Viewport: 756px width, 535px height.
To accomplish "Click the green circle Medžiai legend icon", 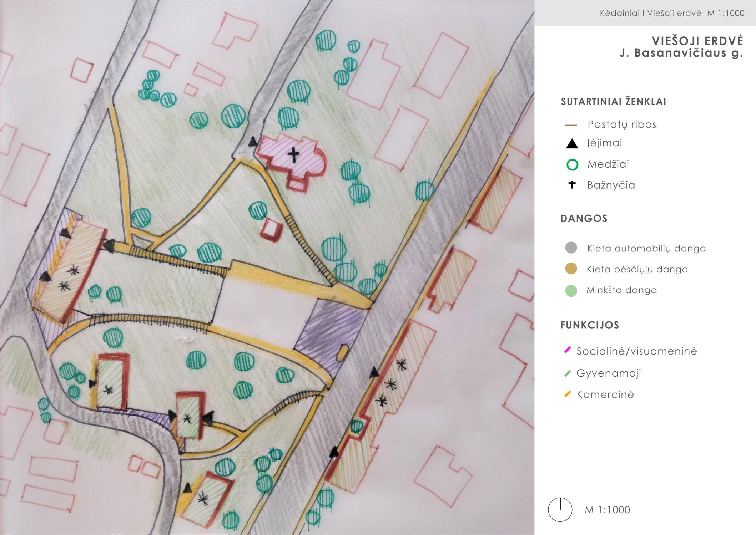I will coord(572,165).
